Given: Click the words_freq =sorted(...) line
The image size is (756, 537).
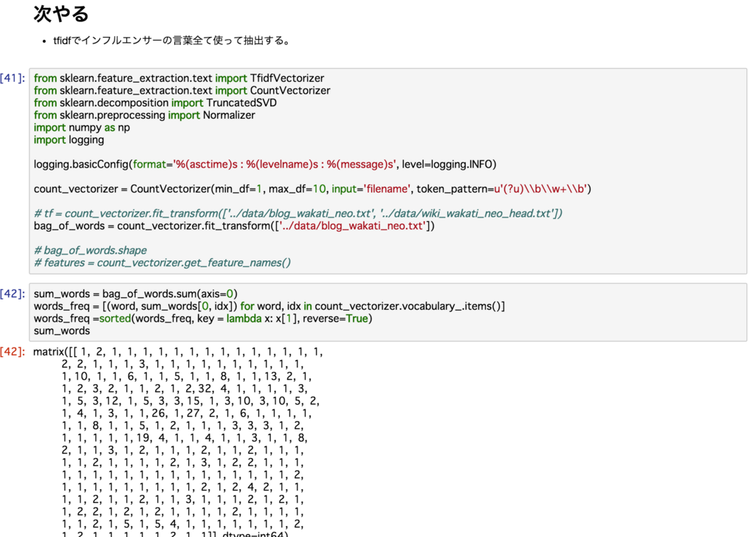Looking at the screenshot, I should [203, 319].
